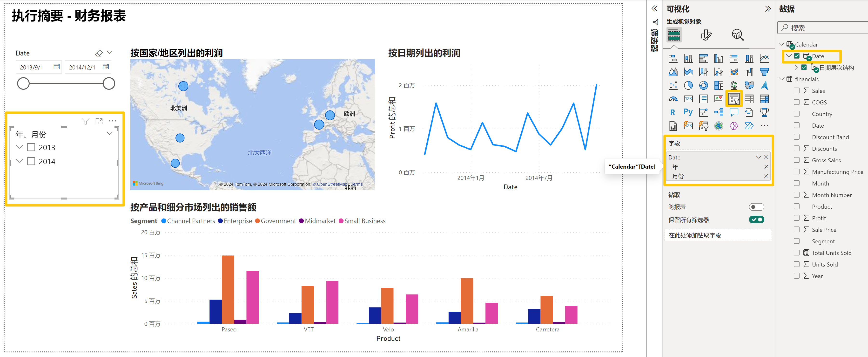
Task: Tick the Profit field checkbox
Action: 797,218
